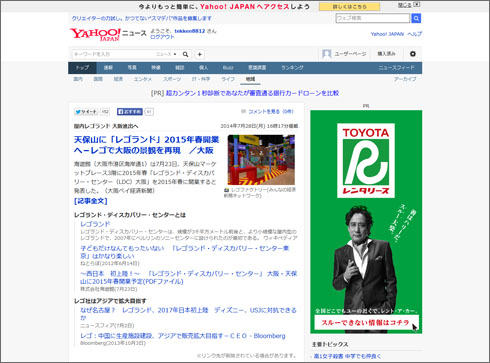Click the keyword search magnifier icon
490x363 pixels.
185,54
